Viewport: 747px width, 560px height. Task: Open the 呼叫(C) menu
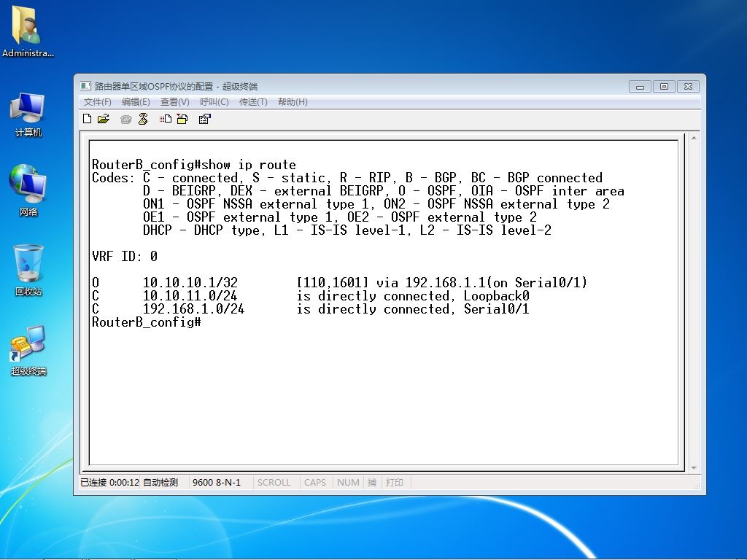[x=214, y=102]
